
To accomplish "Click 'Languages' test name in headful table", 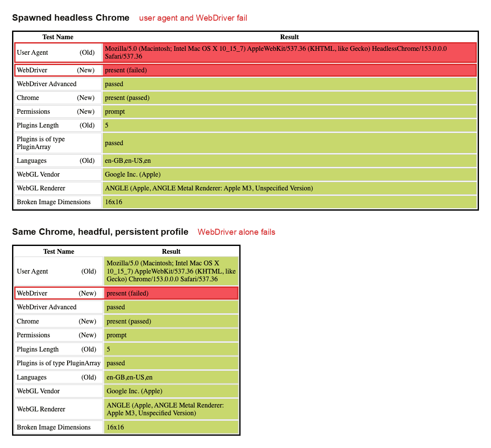I will coord(59,377).
